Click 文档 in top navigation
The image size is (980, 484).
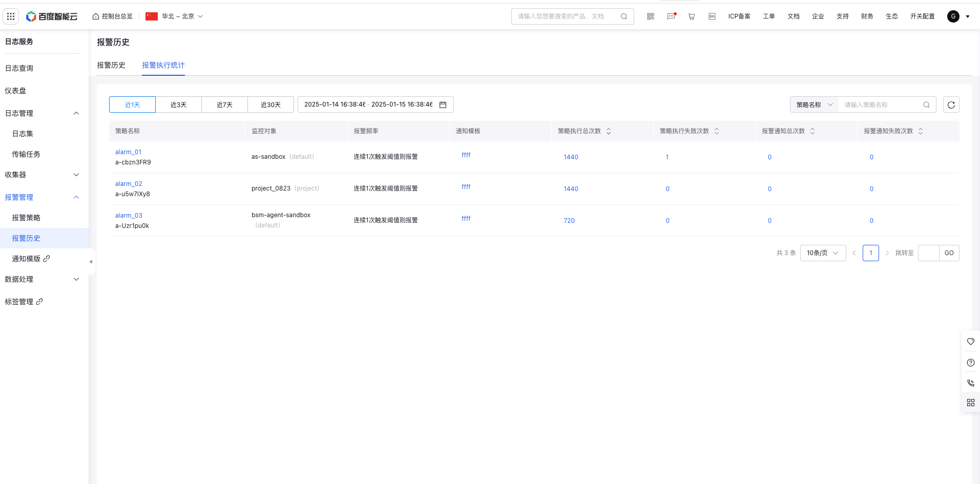(x=794, y=16)
